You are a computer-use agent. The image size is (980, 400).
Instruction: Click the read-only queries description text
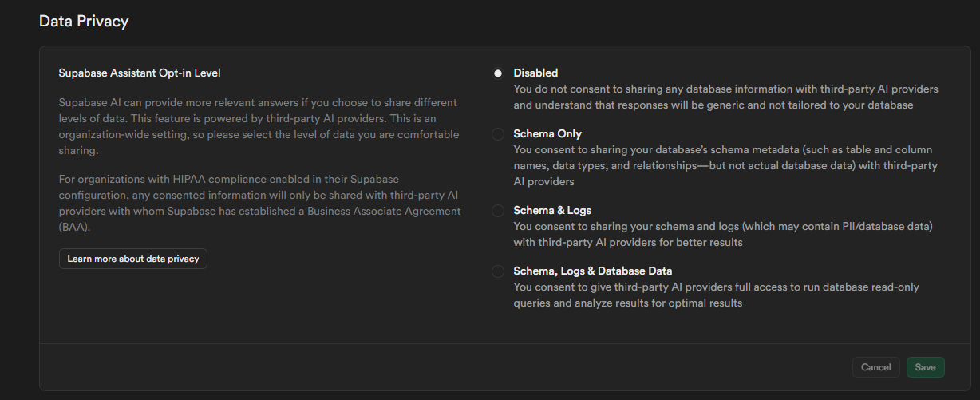[x=717, y=295]
